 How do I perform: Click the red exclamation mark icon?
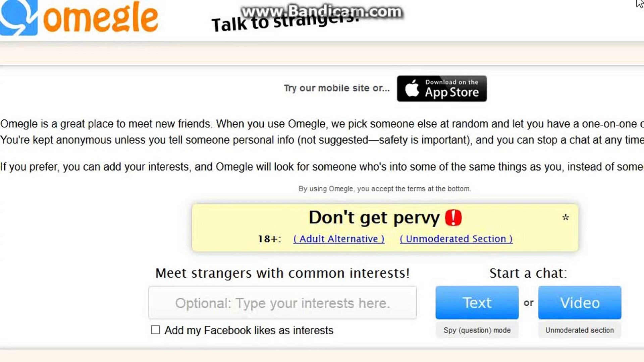(x=453, y=218)
